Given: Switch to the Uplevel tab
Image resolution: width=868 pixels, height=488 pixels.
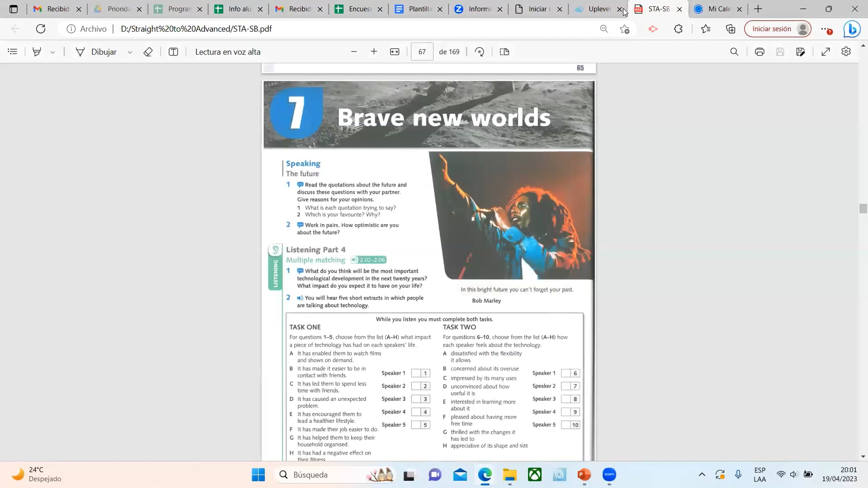Looking at the screenshot, I should point(599,9).
